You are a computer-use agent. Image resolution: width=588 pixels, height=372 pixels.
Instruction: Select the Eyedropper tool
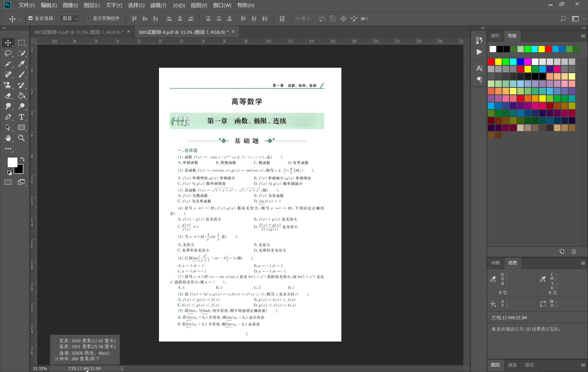[21, 64]
